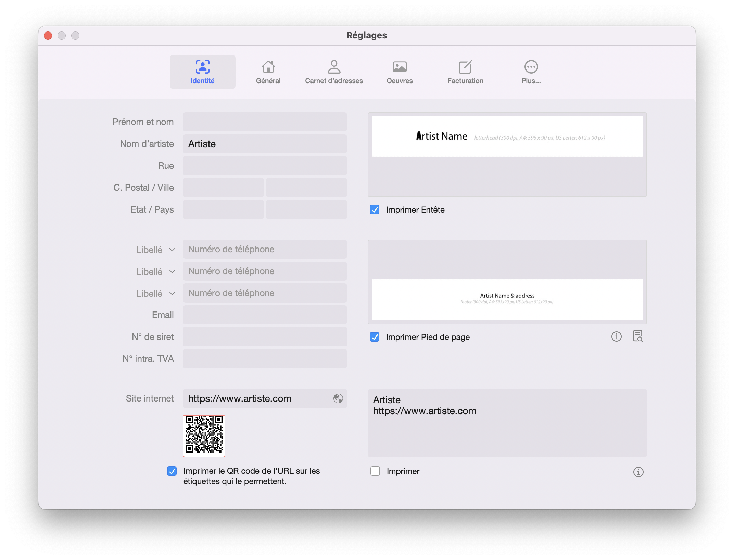Enable the unchecked Imprimer checkbox
Image resolution: width=734 pixels, height=560 pixels.
coord(375,471)
